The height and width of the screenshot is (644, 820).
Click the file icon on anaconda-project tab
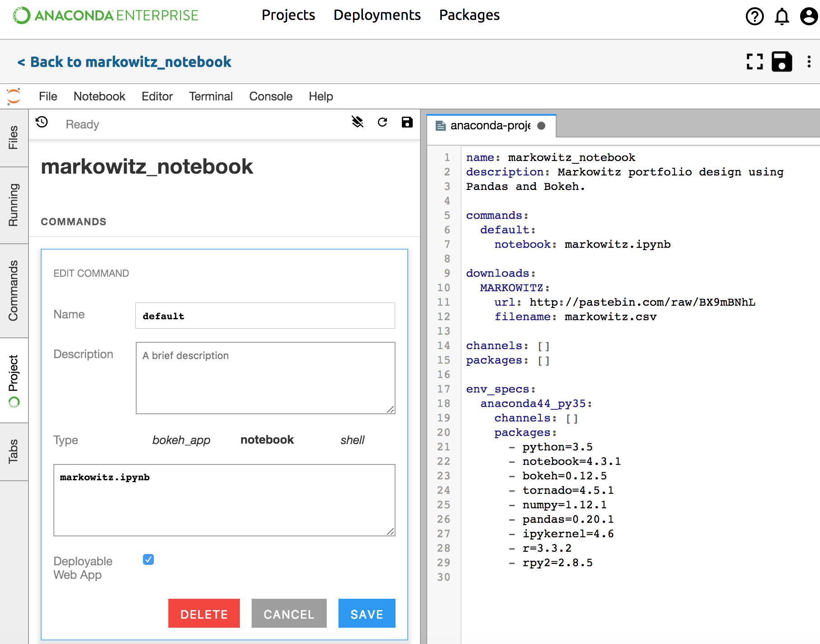click(440, 126)
